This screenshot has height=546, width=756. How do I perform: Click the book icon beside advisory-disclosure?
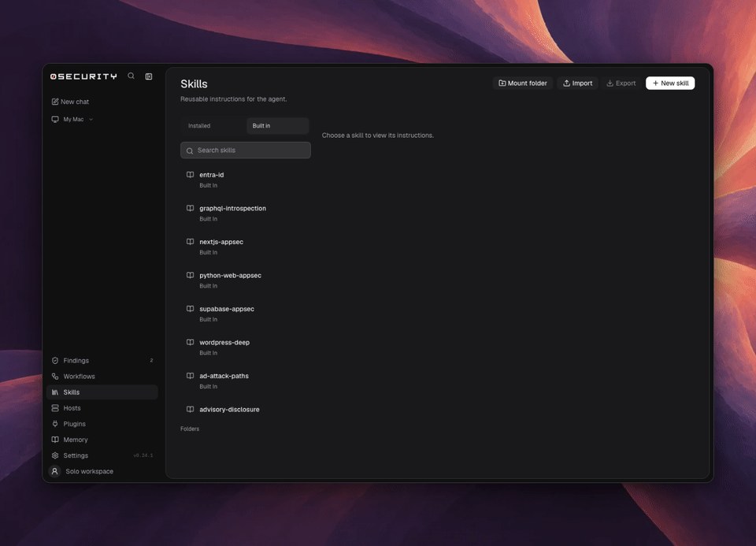click(191, 410)
